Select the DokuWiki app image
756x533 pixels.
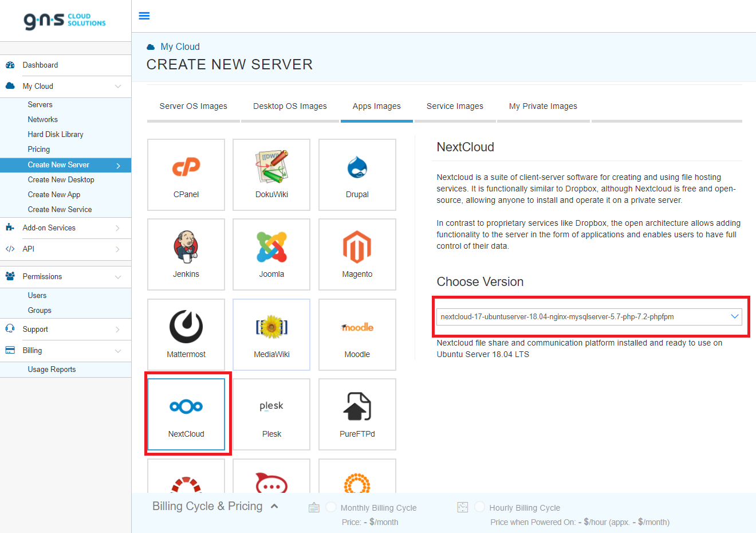tap(271, 175)
